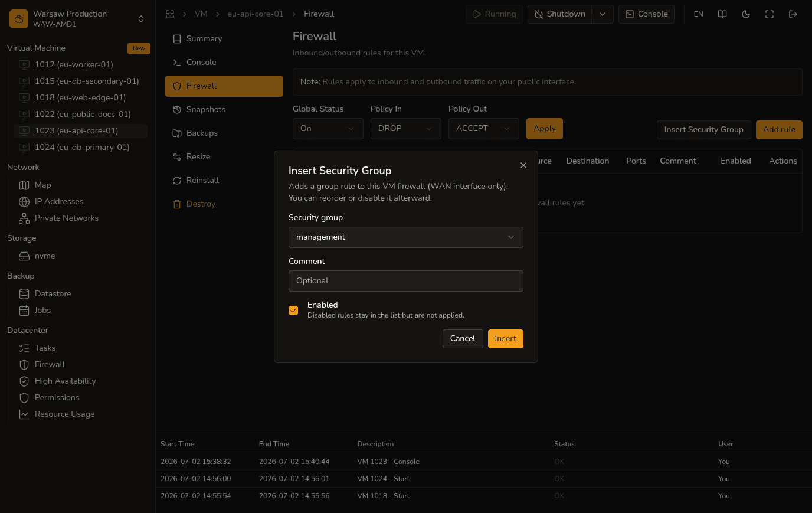812x513 pixels.
Task: Click the nvme storage drive icon
Action: 24,256
